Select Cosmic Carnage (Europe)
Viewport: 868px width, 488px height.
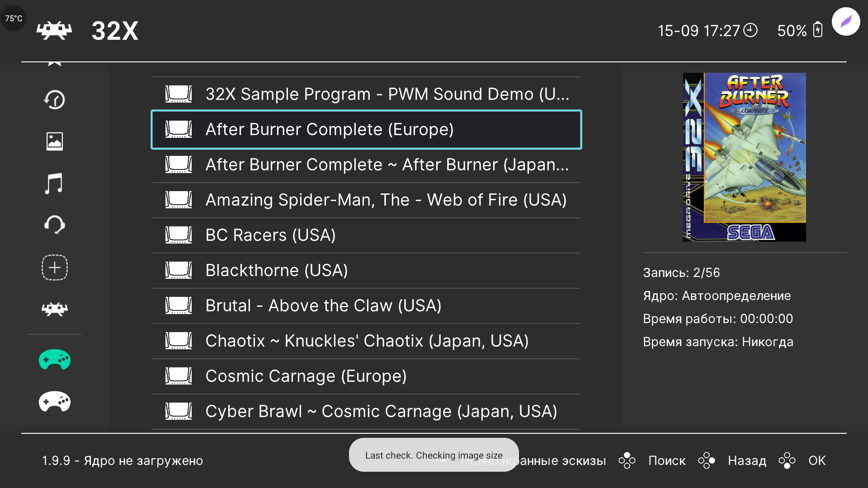coord(366,376)
